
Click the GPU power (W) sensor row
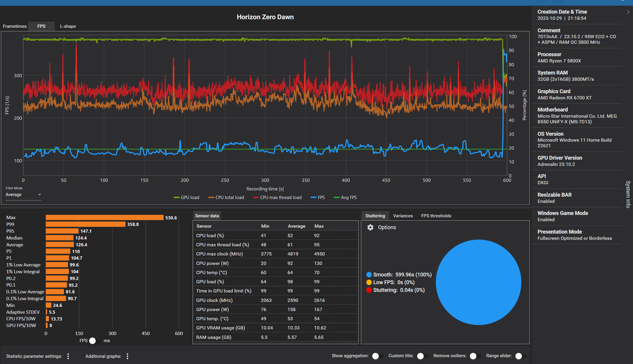pos(275,310)
